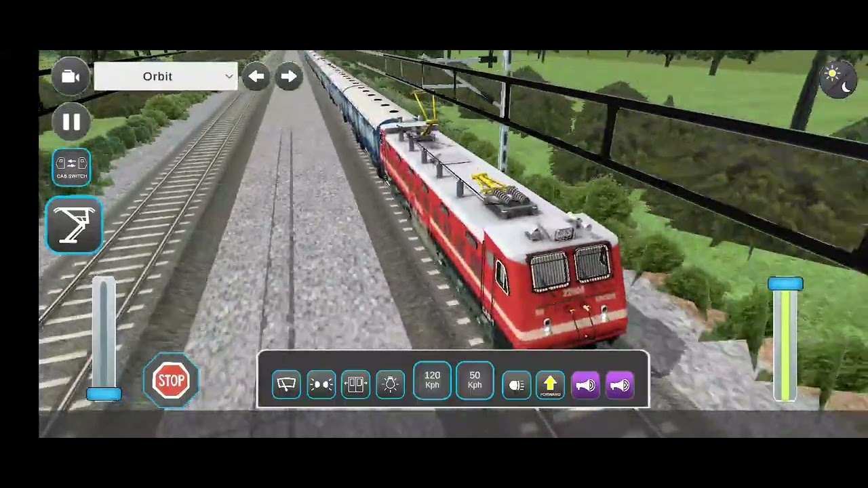Screen dimensions: 868x488
Task: Toggle the headlight beam
Action: pos(517,386)
